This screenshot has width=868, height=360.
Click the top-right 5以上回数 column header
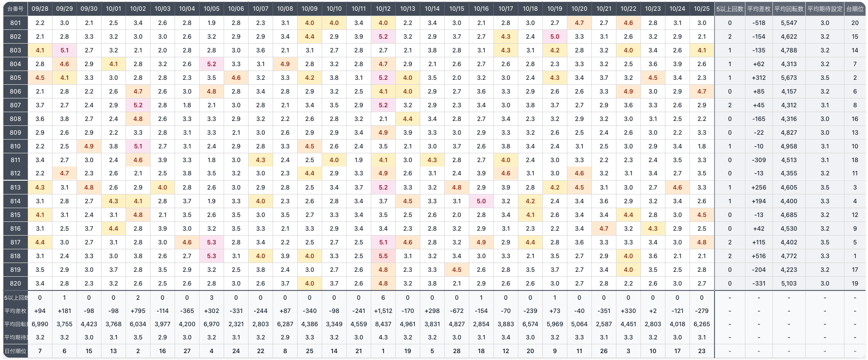tap(730, 9)
